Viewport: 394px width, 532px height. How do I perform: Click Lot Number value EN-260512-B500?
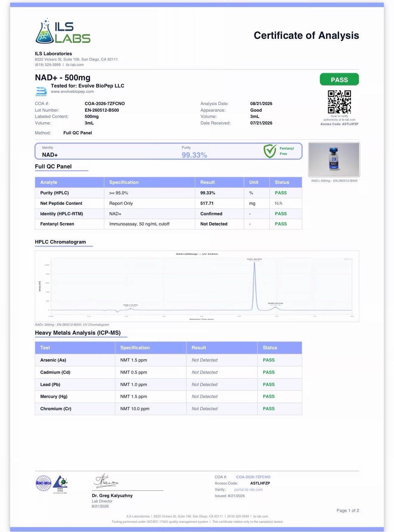coord(102,110)
